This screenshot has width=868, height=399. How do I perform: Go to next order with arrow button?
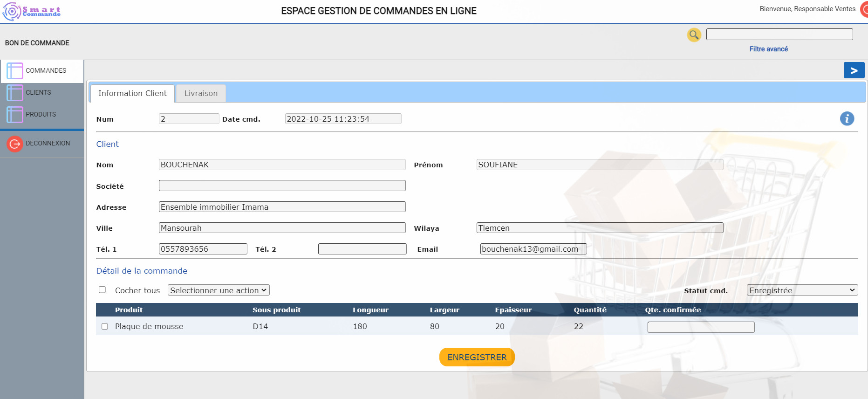[854, 70]
